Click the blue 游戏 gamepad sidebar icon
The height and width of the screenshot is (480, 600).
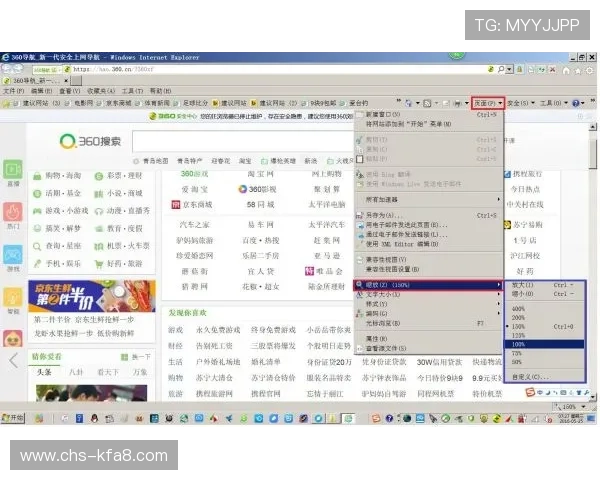[x=13, y=255]
